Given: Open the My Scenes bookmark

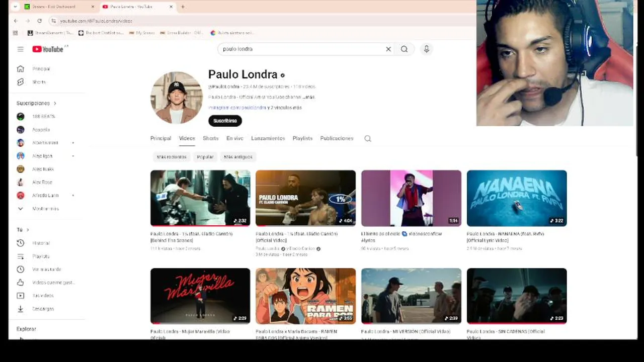Looking at the screenshot, I should 142,33.
